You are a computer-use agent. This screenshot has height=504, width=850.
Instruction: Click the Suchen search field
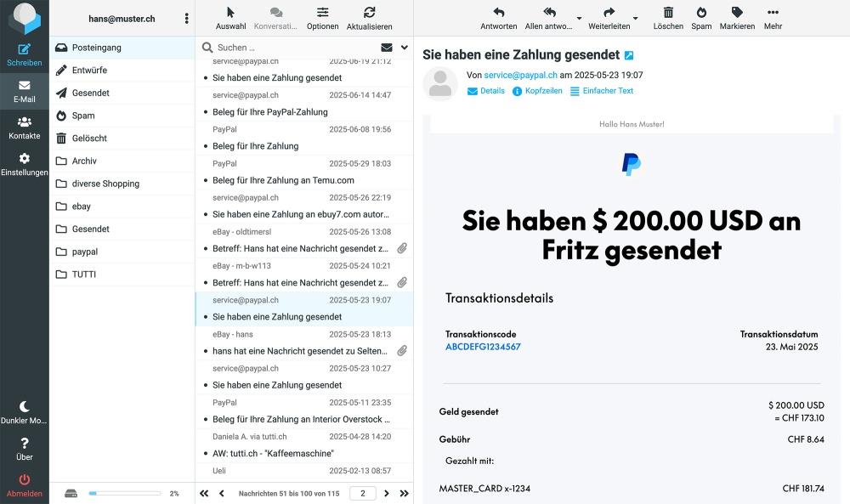pos(296,48)
